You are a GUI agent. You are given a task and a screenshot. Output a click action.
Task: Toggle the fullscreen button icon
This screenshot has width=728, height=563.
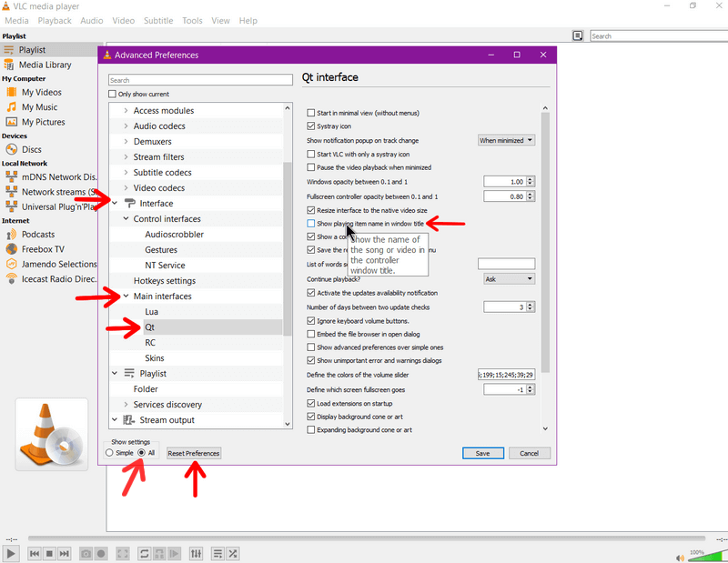click(x=123, y=553)
